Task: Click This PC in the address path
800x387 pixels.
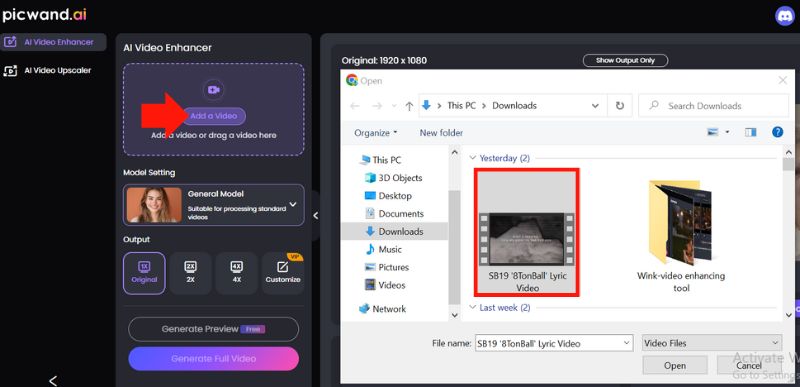Action: (462, 106)
